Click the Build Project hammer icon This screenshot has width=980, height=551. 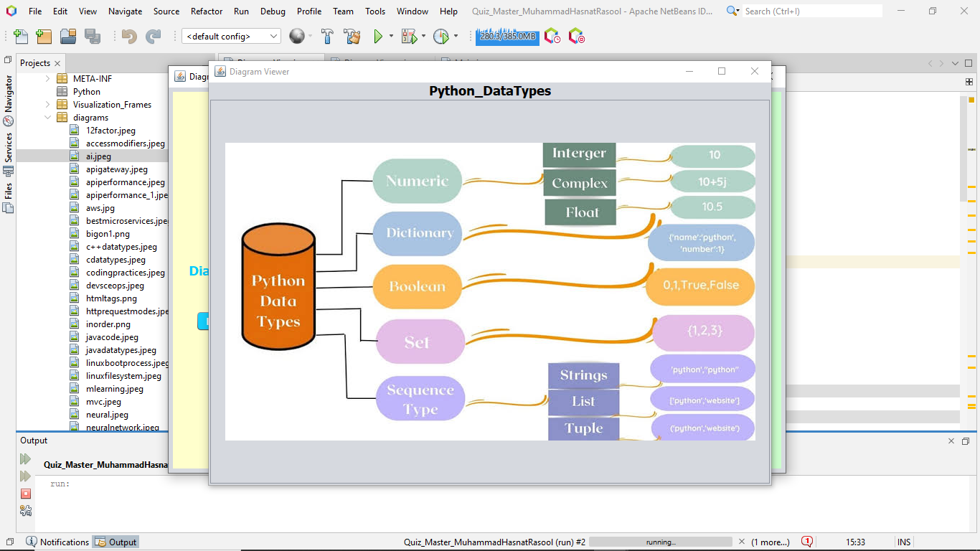point(327,37)
